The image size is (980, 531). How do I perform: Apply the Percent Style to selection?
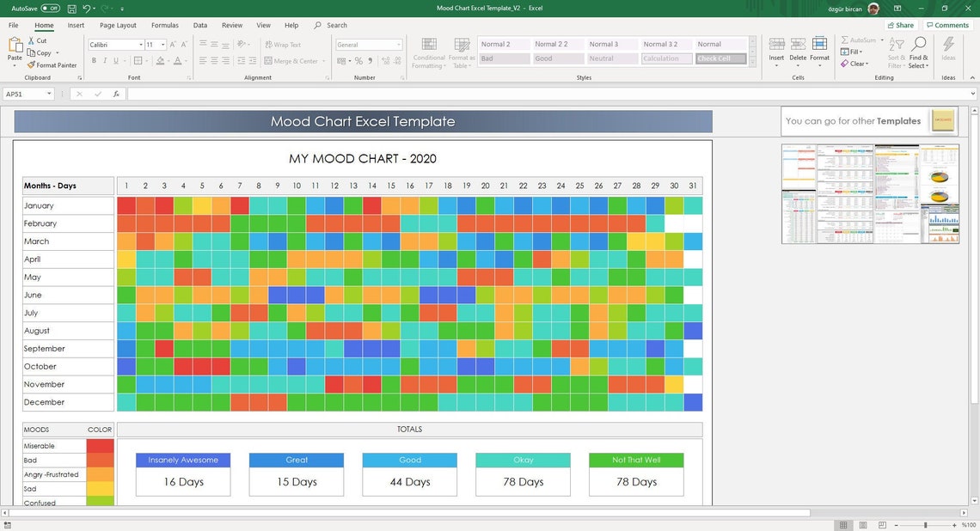point(358,61)
